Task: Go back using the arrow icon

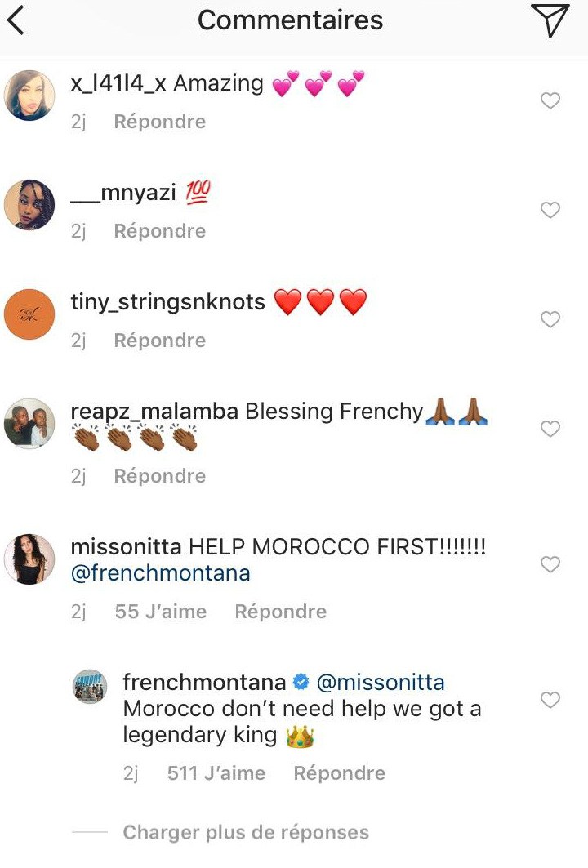Action: [16, 21]
